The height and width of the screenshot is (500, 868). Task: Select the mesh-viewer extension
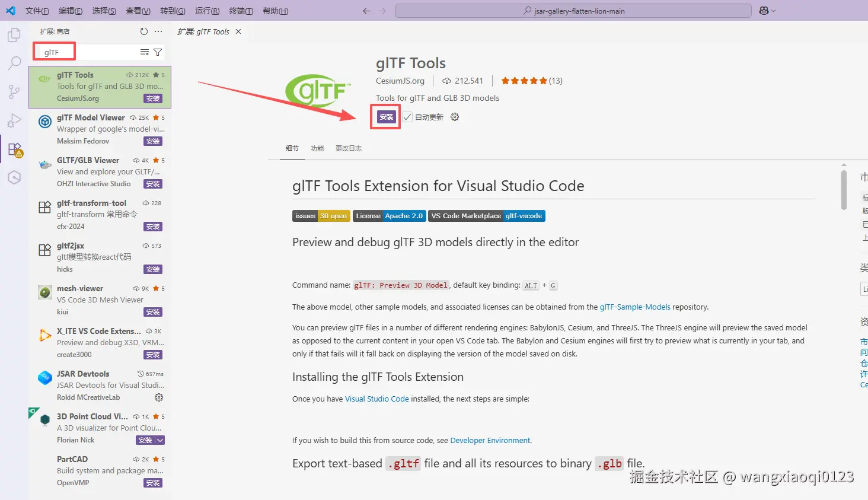100,300
